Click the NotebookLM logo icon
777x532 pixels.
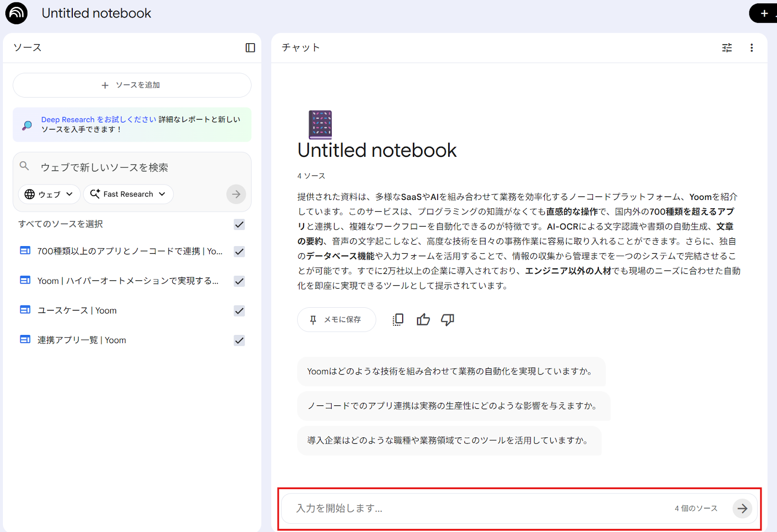point(17,13)
